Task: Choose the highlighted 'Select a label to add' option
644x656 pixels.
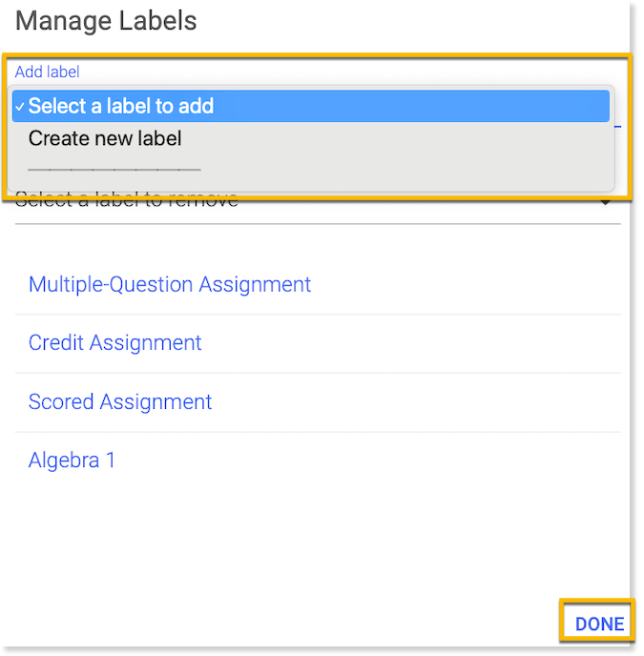Action: 121,107
